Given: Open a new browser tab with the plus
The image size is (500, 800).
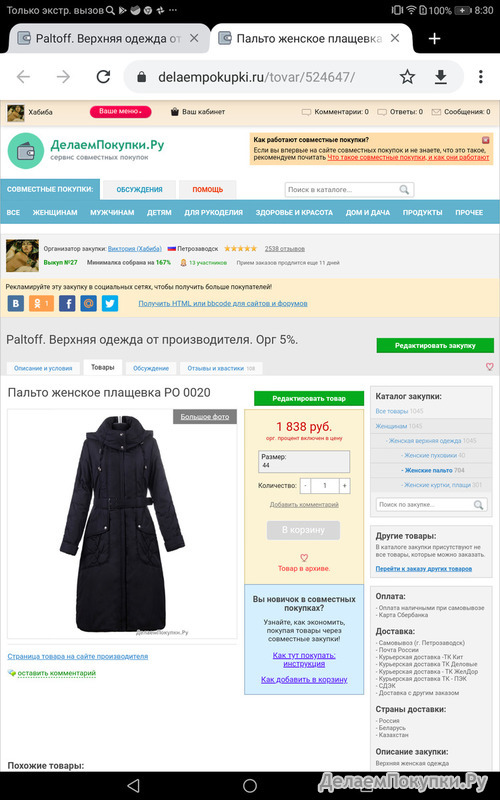Looking at the screenshot, I should point(434,39).
